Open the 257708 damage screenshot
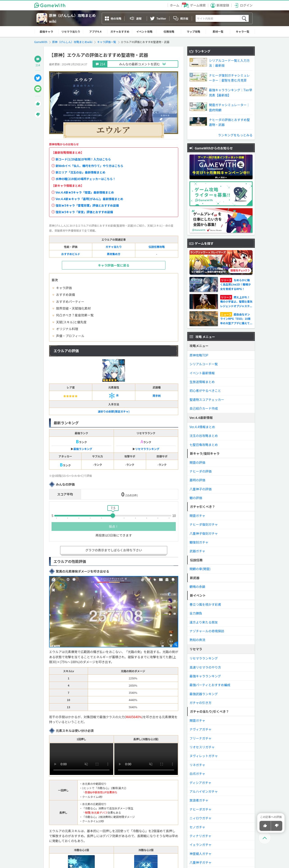 point(113,612)
